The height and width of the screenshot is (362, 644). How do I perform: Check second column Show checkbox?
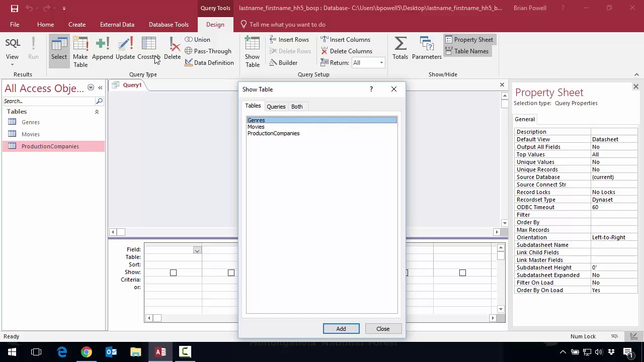click(x=231, y=273)
